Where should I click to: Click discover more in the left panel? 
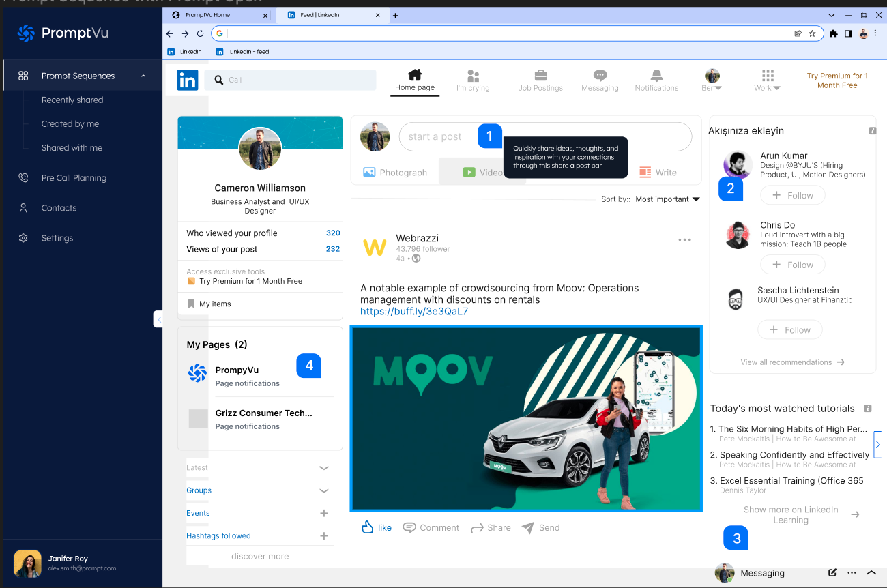[x=260, y=557]
